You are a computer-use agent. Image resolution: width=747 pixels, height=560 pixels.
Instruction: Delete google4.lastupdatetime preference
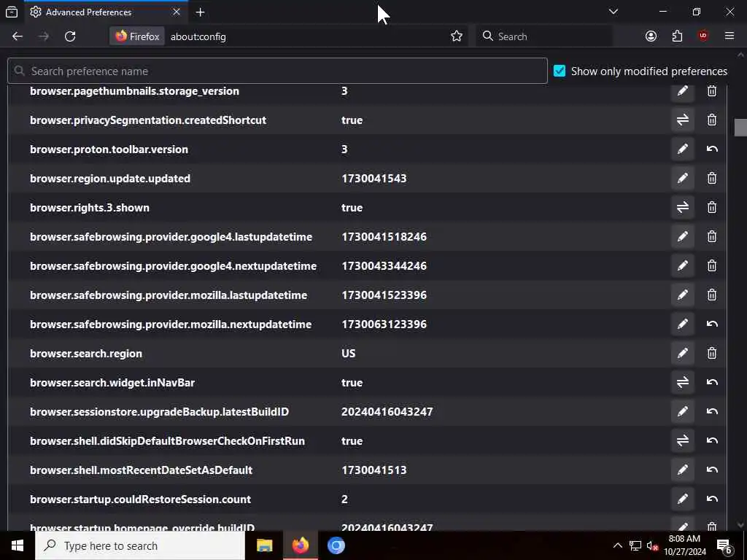[712, 237]
